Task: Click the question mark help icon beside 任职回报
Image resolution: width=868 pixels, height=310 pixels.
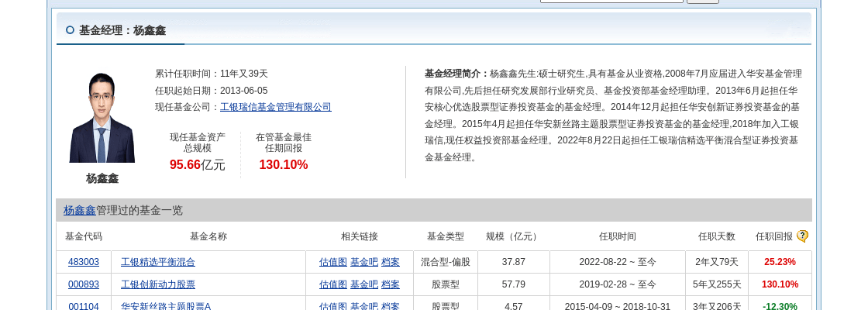Action: coord(802,236)
